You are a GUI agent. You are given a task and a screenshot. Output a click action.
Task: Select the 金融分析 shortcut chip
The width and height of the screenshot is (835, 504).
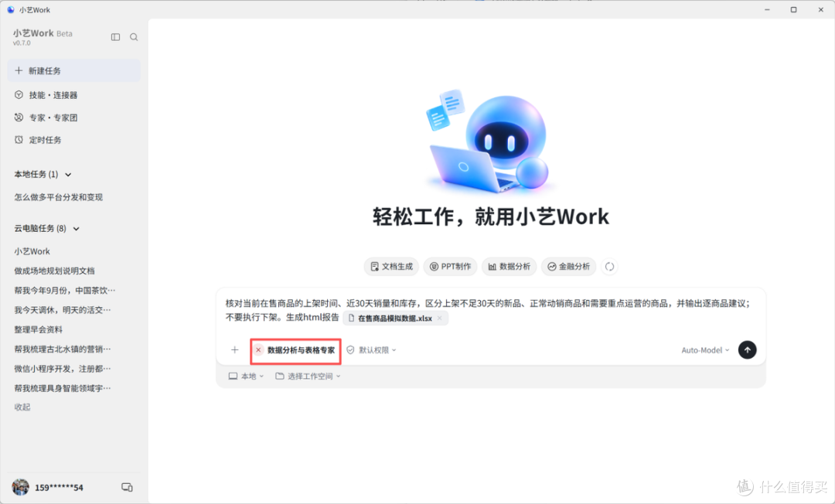pyautogui.click(x=569, y=267)
